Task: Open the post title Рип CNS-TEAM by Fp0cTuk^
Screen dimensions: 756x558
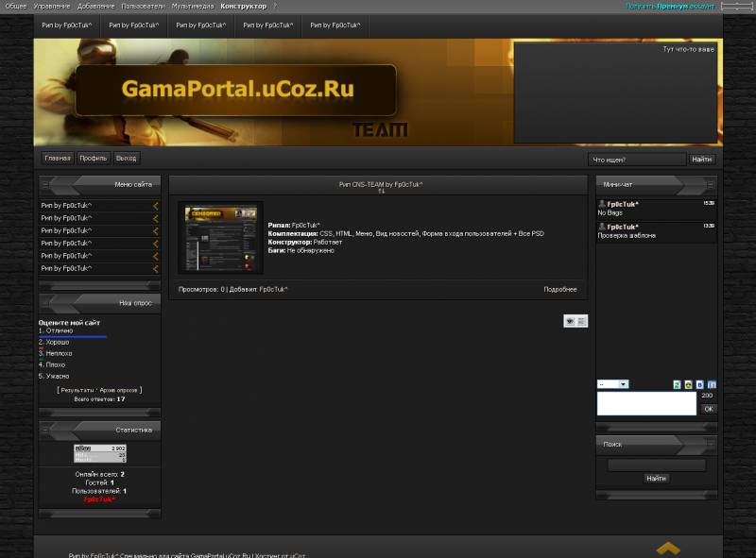Action: click(381, 184)
